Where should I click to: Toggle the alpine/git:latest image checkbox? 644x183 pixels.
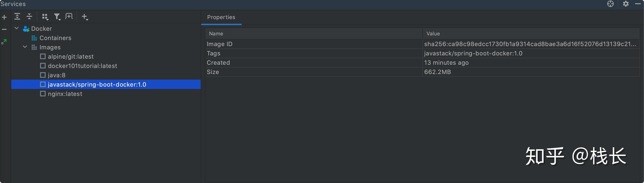coord(43,57)
